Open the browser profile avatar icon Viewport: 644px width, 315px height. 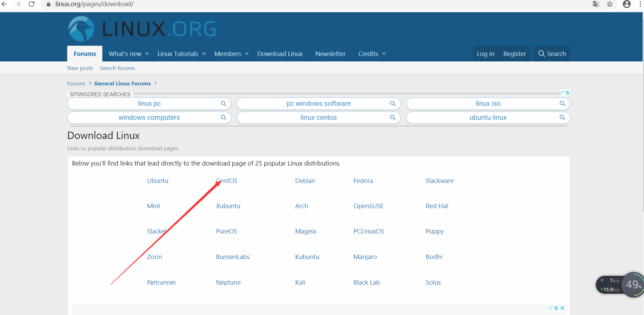pos(627,4)
